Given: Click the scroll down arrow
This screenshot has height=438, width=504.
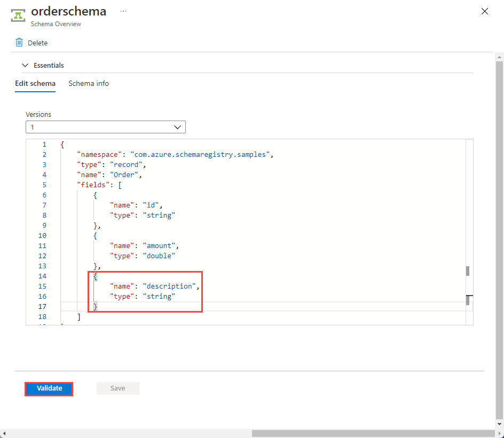Looking at the screenshot, I should click(x=499, y=425).
